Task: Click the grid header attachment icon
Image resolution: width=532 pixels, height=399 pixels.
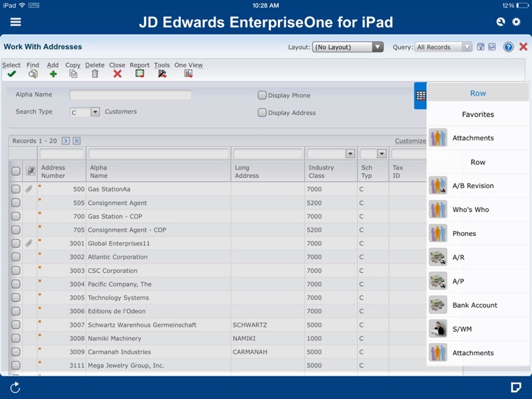Action: point(31,172)
